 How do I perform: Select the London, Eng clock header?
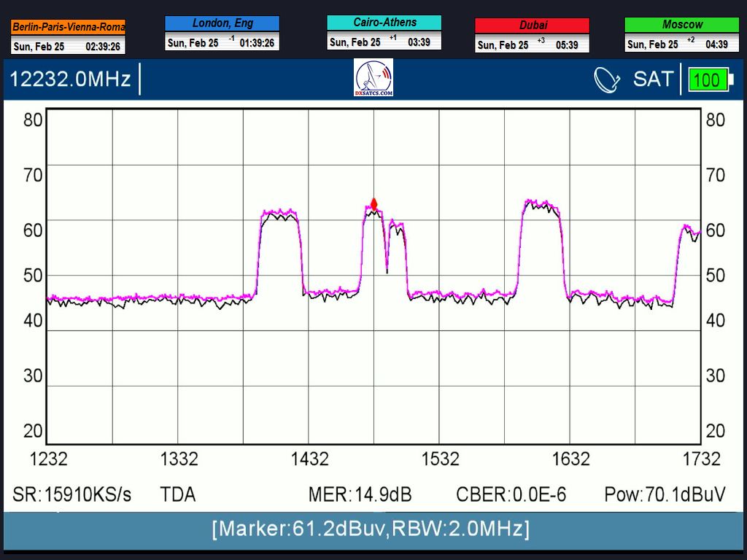[222, 23]
